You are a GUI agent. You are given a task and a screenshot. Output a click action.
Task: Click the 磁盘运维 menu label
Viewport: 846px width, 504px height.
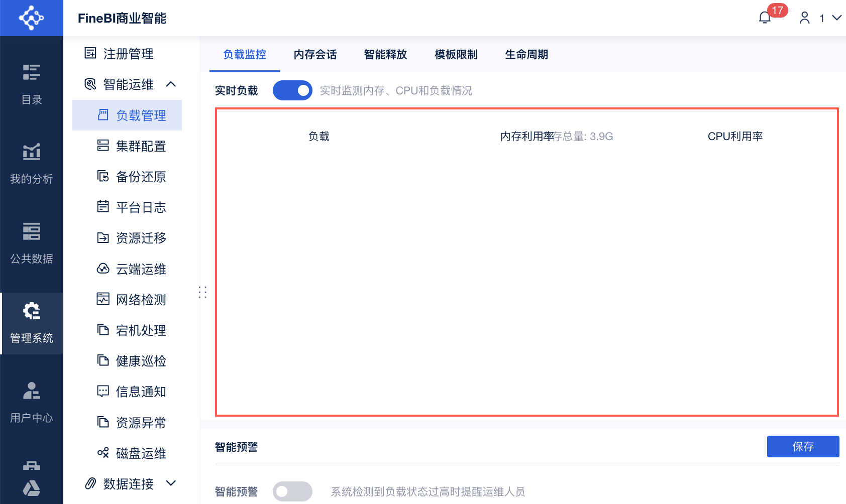[x=141, y=453]
